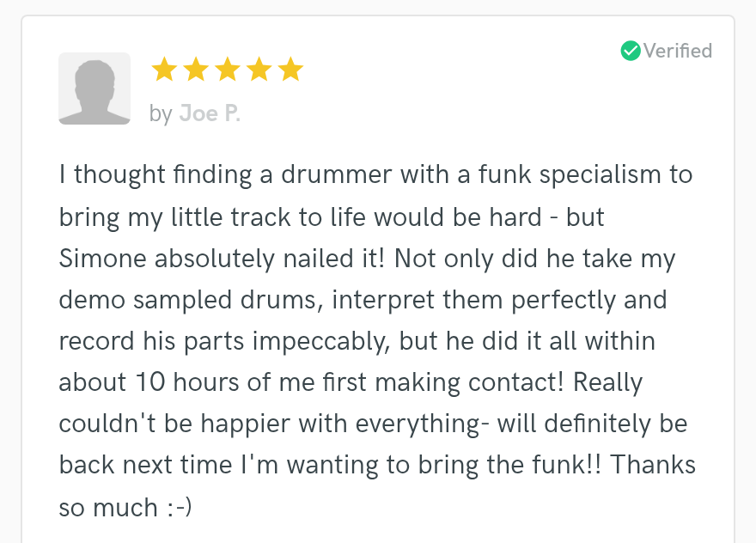Click the "Verified" label text
This screenshot has height=543, width=756.
678,51
